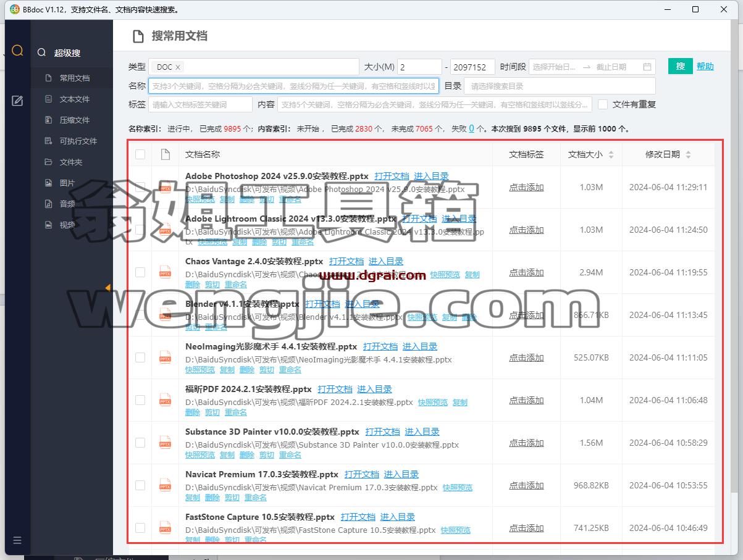
Task: Toggle select-all checkbox in table header
Action: click(x=140, y=154)
